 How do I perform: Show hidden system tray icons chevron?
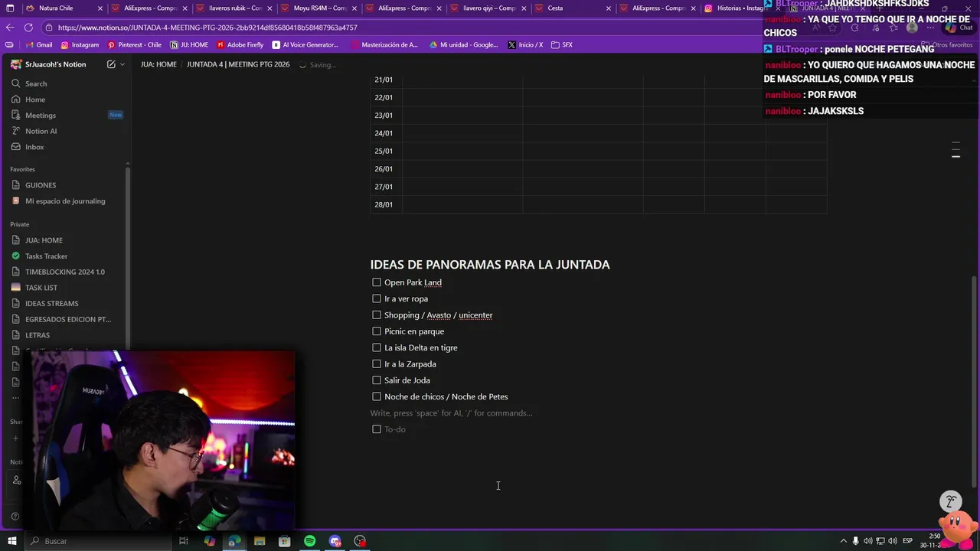843,541
